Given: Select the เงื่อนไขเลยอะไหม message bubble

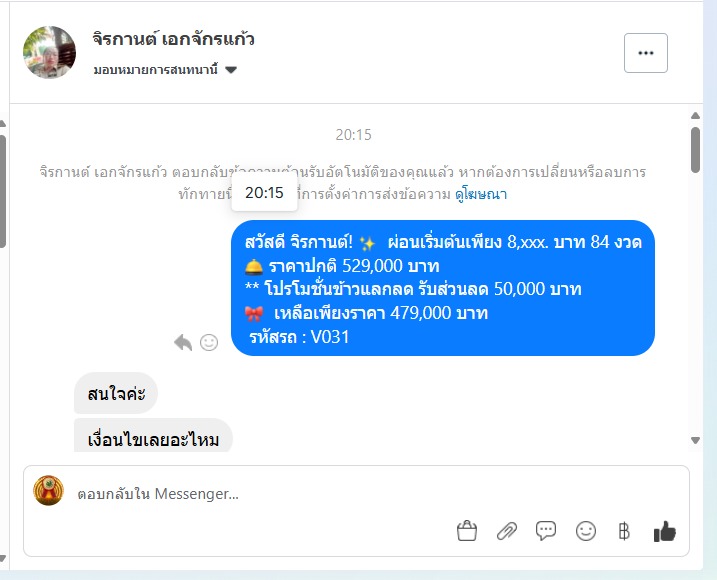Looking at the screenshot, I should [153, 435].
